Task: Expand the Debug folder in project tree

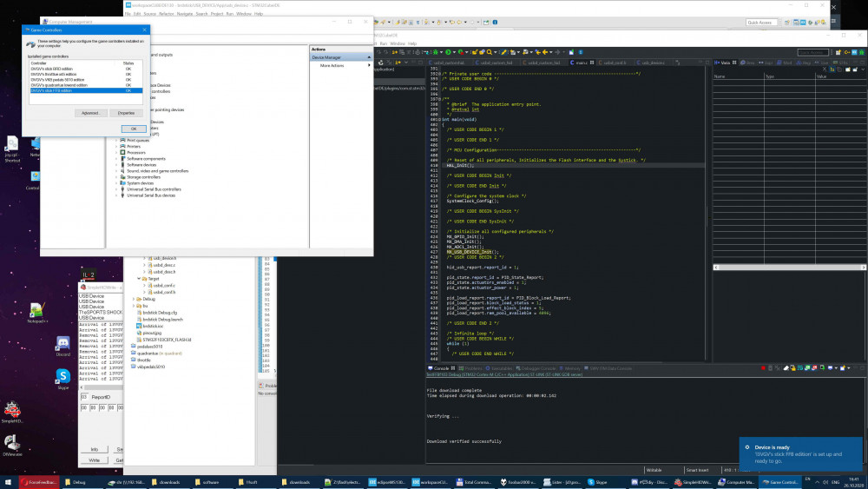Action: 133,299
